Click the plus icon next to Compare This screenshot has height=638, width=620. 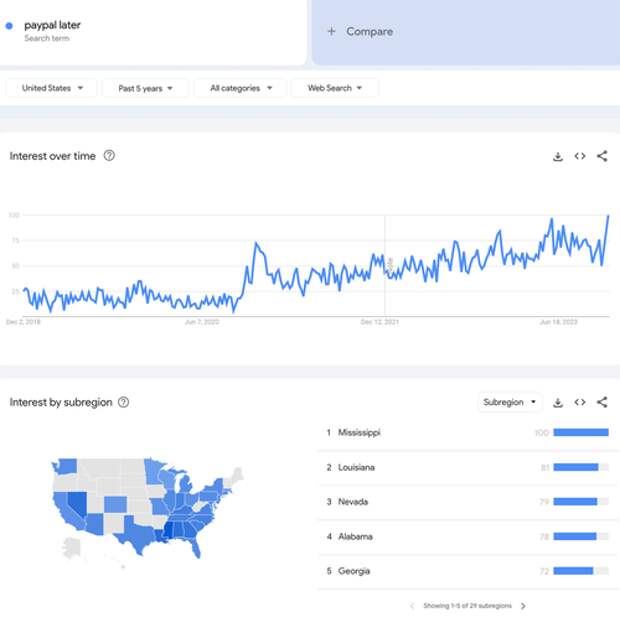[332, 31]
